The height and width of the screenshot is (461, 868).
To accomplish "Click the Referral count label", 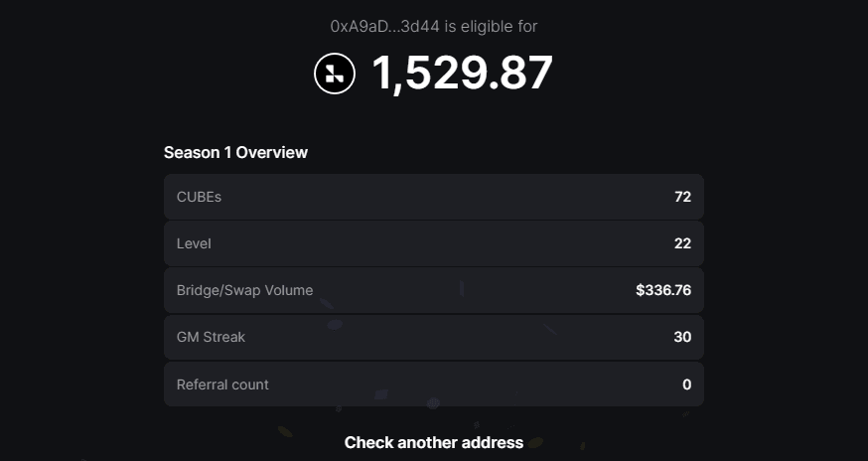I will 222,384.
